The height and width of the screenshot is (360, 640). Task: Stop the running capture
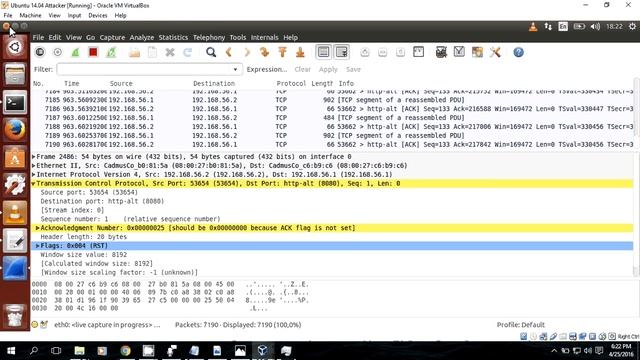click(x=93, y=52)
